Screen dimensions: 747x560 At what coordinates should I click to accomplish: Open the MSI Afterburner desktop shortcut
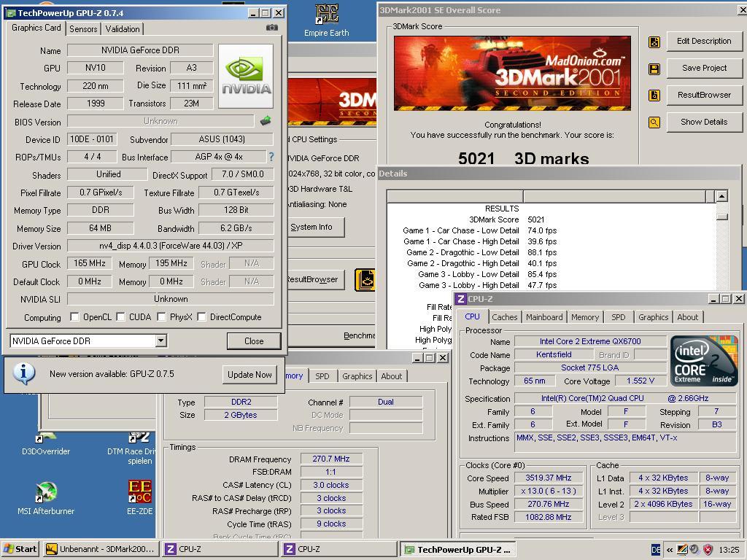click(x=46, y=498)
